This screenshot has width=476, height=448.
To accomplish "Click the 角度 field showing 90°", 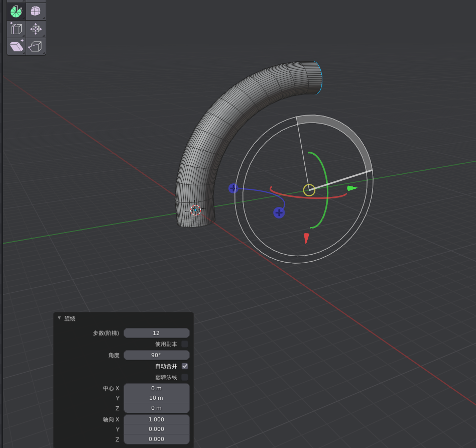I will pyautogui.click(x=156, y=355).
